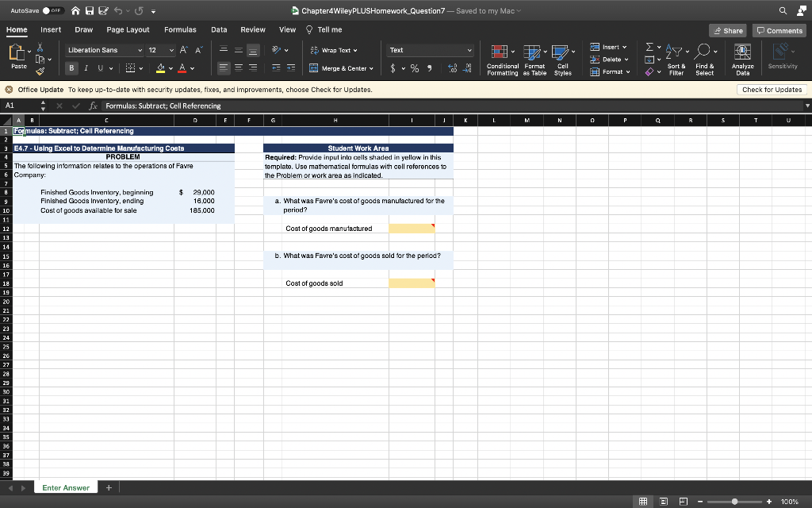
Task: Decrease font size icon
Action: (x=198, y=50)
